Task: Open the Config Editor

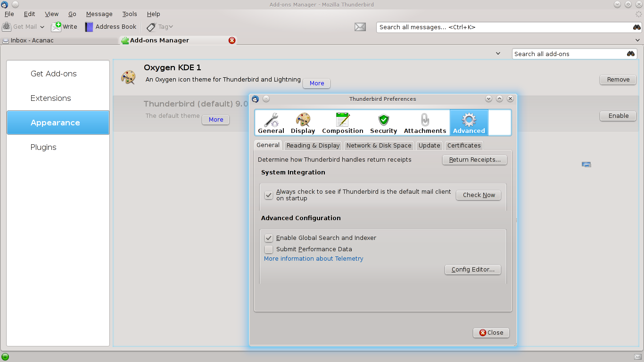Action: click(x=473, y=270)
